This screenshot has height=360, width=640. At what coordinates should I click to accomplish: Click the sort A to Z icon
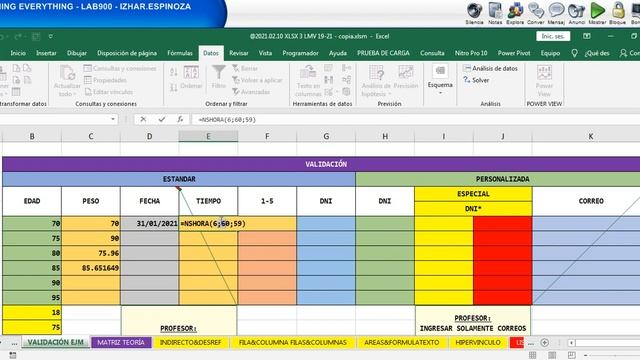click(x=173, y=72)
